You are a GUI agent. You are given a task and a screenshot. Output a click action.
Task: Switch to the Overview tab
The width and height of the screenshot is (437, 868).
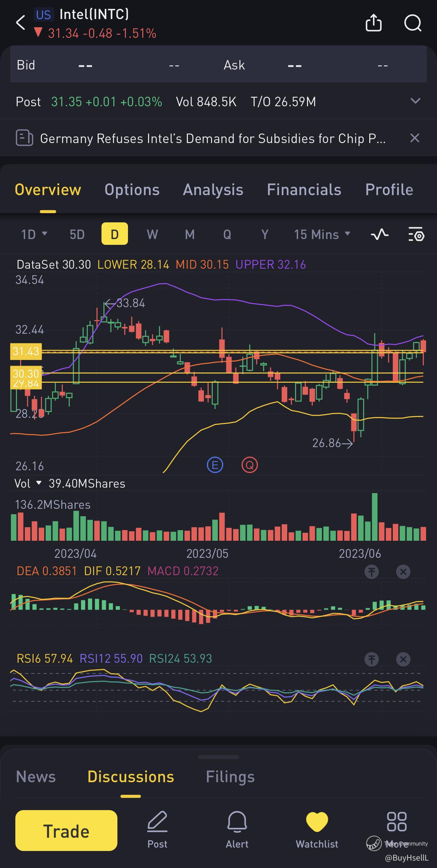click(48, 190)
